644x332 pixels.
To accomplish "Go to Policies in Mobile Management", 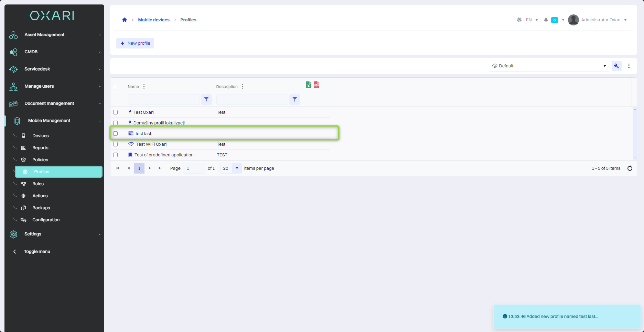I will click(40, 160).
